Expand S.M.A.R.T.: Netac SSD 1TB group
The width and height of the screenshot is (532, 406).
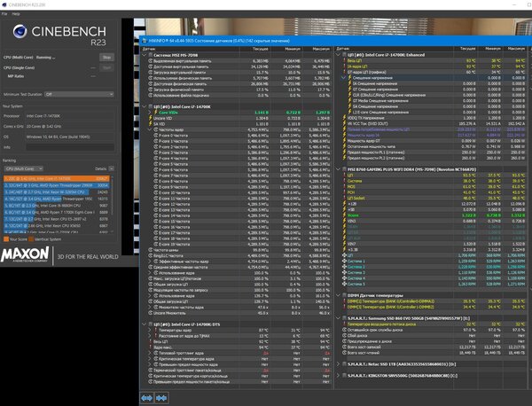tap(339, 364)
